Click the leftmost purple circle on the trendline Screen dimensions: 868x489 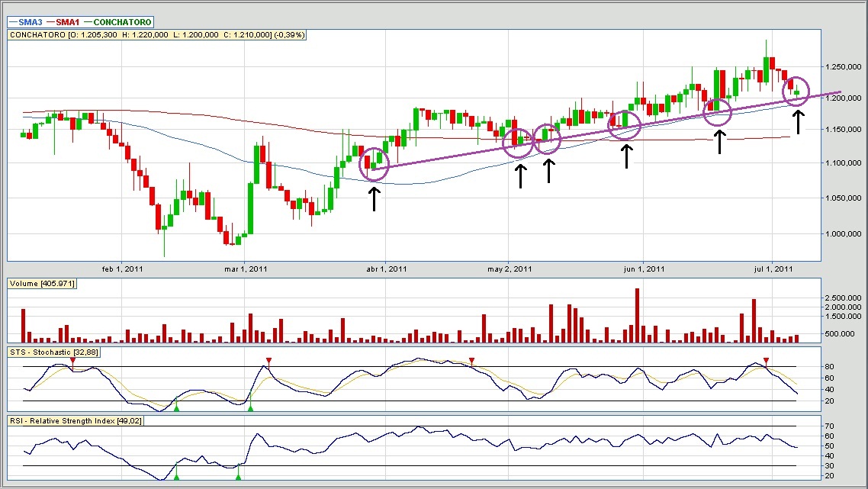(374, 164)
